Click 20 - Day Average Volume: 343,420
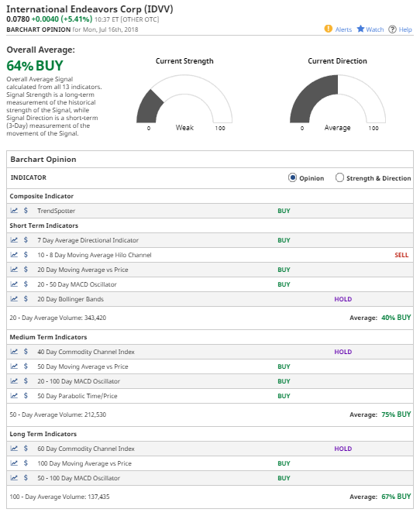Screen dimensions: 420x516 pyautogui.click(x=58, y=318)
